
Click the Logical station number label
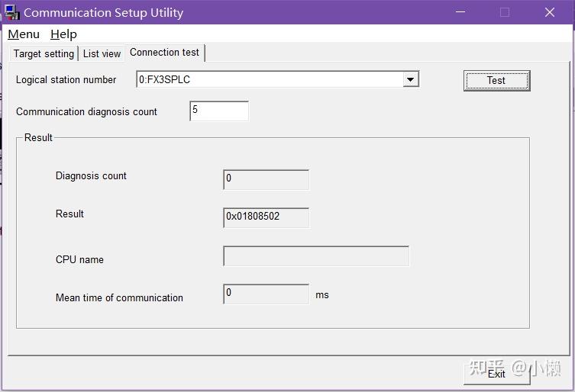coord(66,79)
